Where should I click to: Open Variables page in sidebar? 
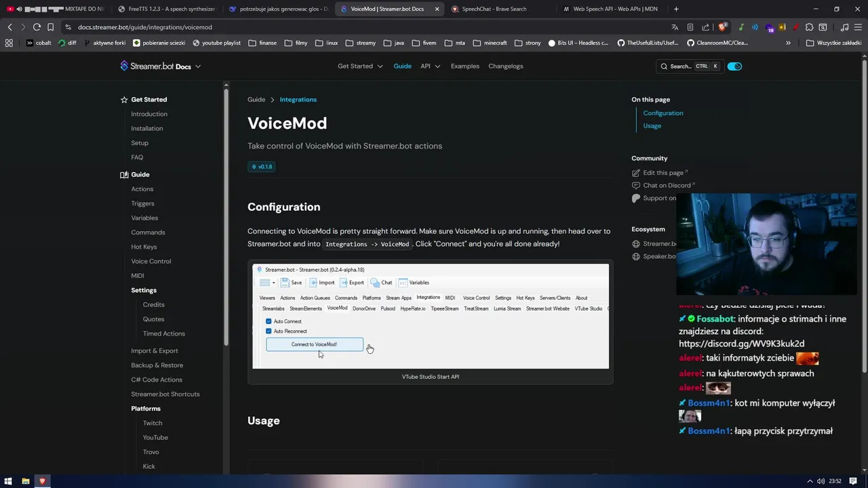pos(144,218)
